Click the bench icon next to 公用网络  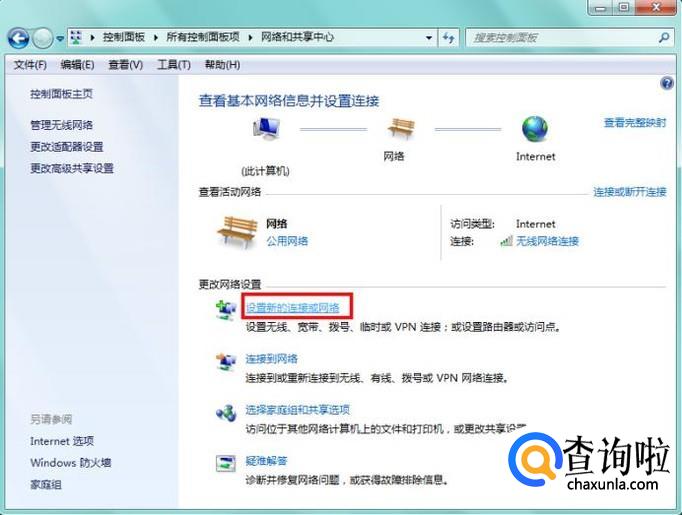(237, 233)
